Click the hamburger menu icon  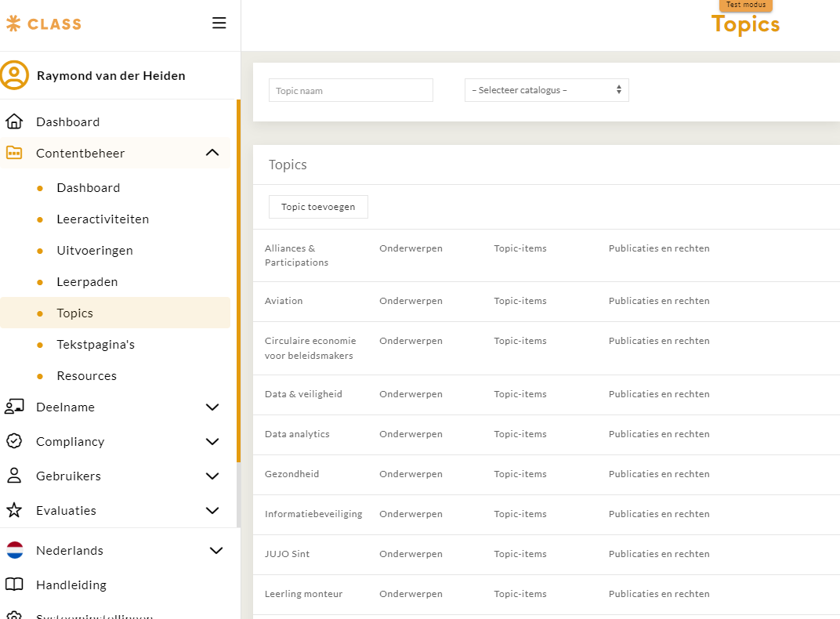(x=219, y=24)
